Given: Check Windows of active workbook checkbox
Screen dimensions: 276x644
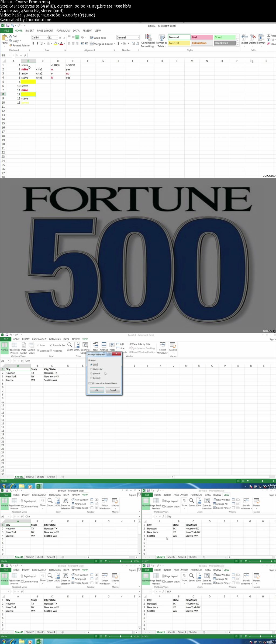Looking at the screenshot, I should point(90,383).
